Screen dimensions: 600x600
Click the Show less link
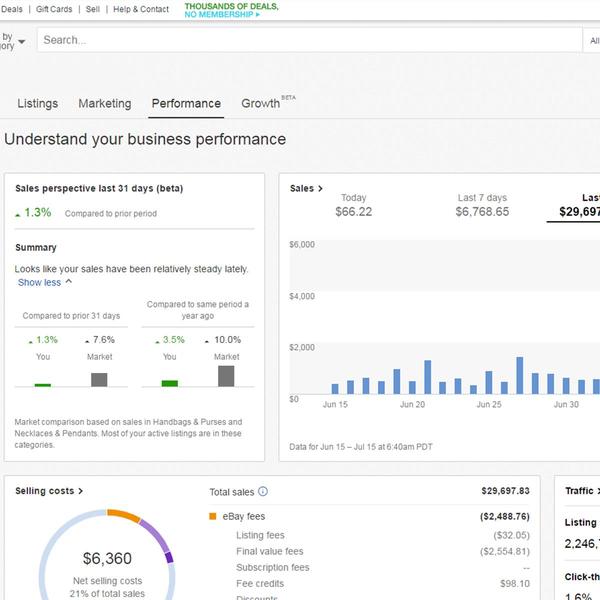[x=39, y=282]
